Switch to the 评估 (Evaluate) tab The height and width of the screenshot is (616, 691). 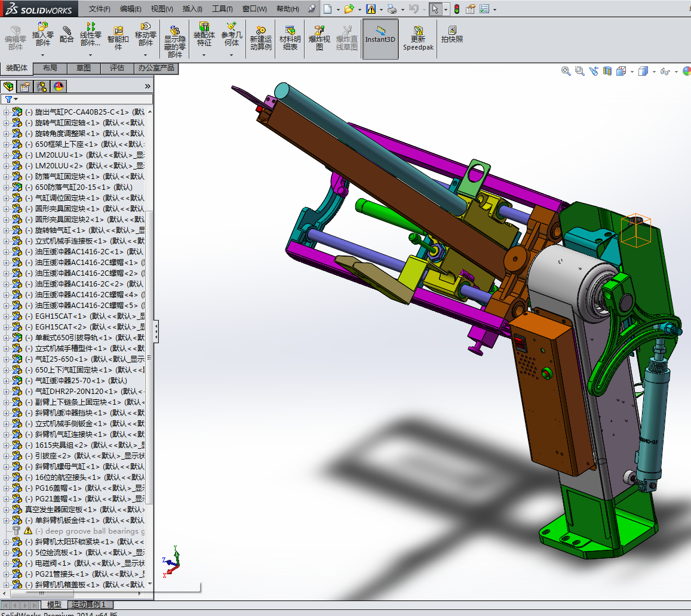coord(117,68)
